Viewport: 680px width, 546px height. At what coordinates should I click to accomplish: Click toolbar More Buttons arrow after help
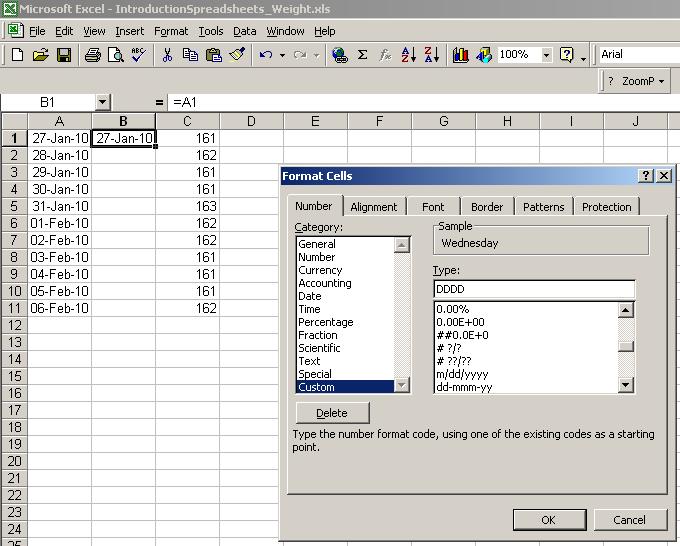[x=583, y=58]
